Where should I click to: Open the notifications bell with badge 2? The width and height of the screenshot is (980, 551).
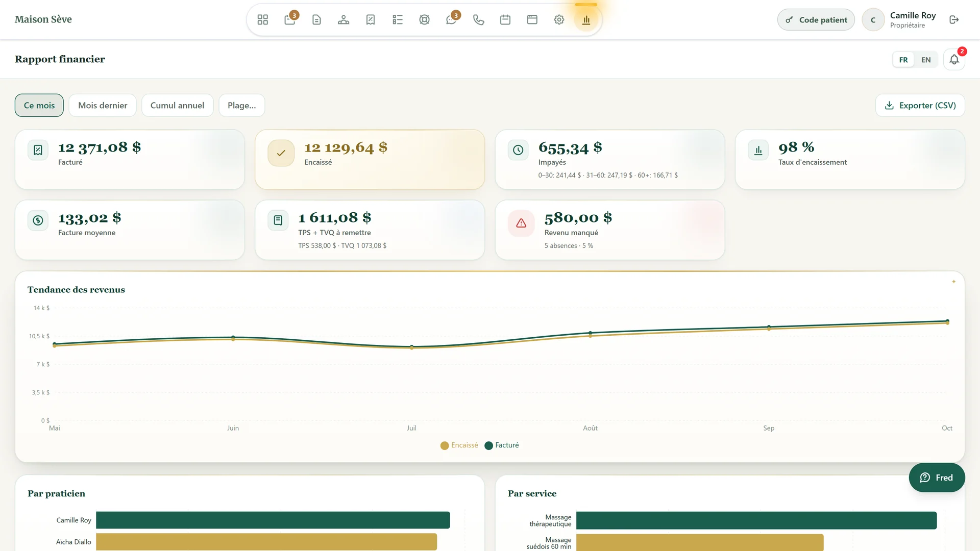[954, 60]
